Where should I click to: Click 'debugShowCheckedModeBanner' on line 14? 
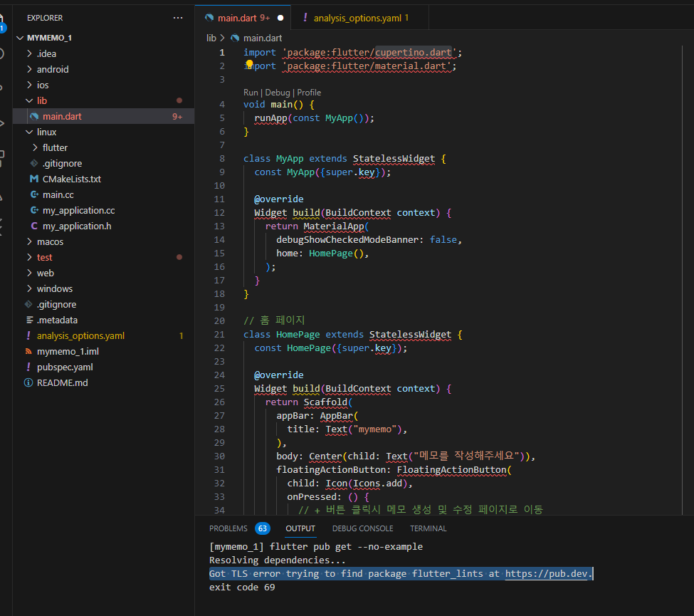click(347, 239)
